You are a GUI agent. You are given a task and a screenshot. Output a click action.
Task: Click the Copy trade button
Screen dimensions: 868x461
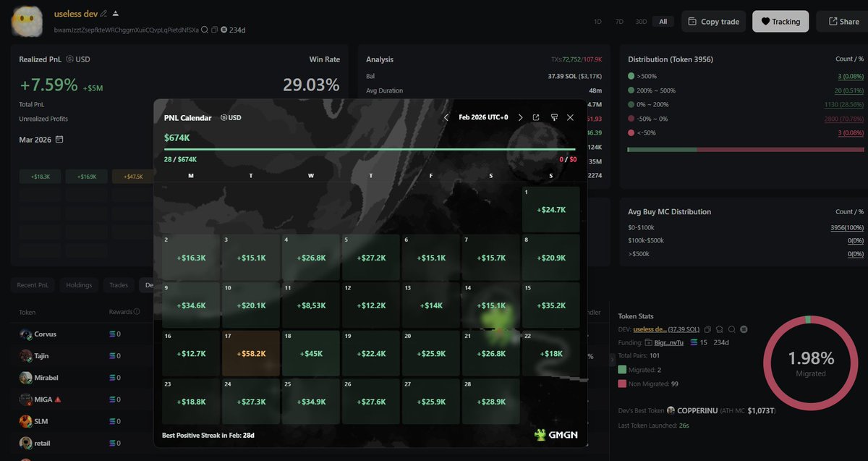tap(713, 22)
